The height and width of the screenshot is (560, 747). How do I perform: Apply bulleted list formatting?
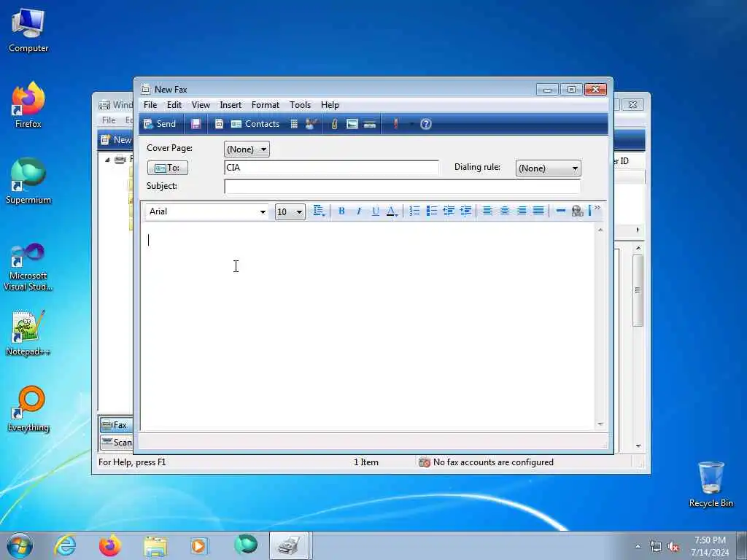[x=432, y=211]
